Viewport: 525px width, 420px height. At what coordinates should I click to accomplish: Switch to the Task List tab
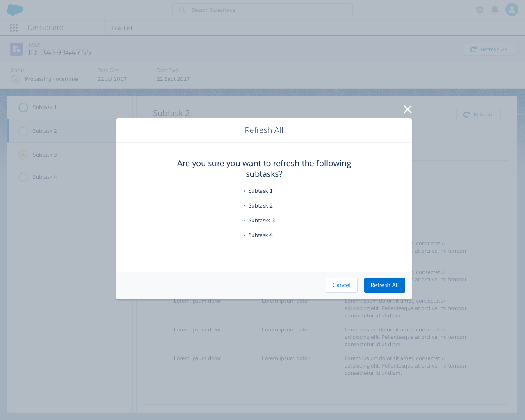point(121,28)
